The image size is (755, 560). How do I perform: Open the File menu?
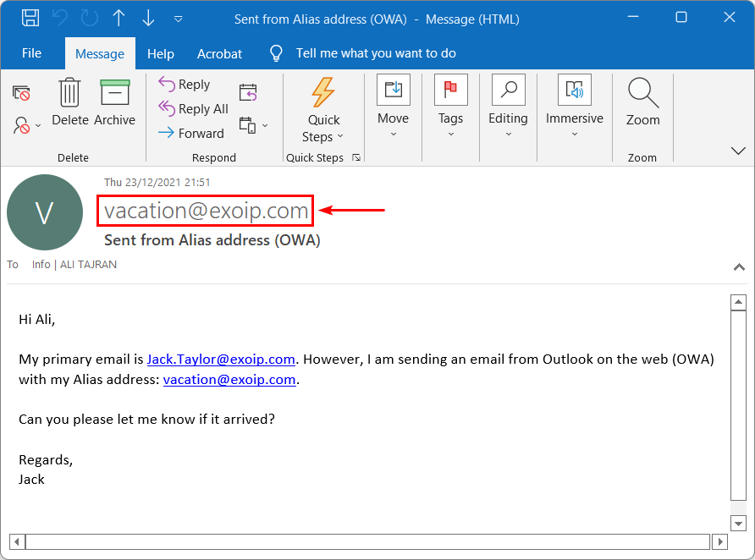pos(32,53)
